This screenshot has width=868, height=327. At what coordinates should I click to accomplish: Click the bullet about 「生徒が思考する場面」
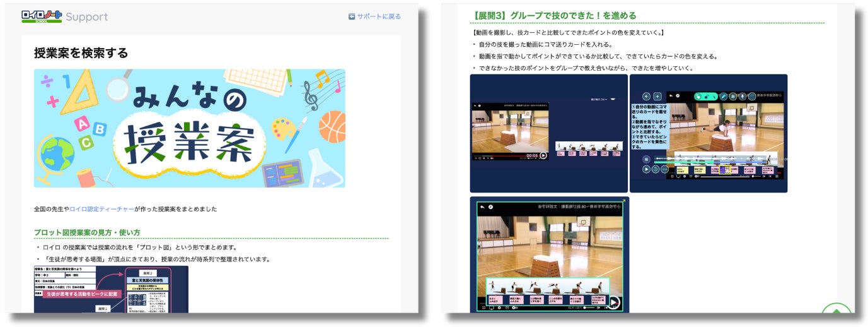[x=157, y=259]
